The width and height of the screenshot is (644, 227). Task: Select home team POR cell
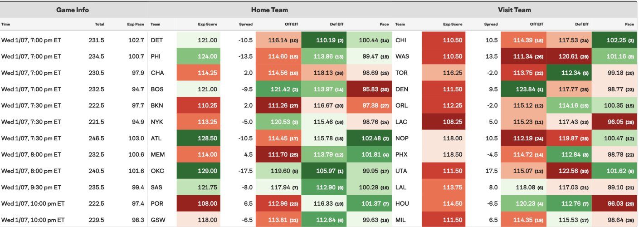[x=156, y=203]
